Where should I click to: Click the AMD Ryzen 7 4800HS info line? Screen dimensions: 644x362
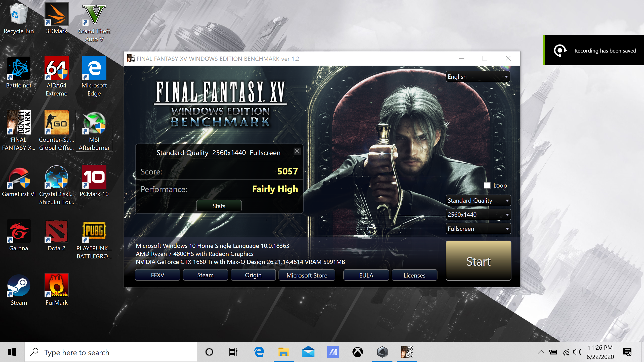195,254
